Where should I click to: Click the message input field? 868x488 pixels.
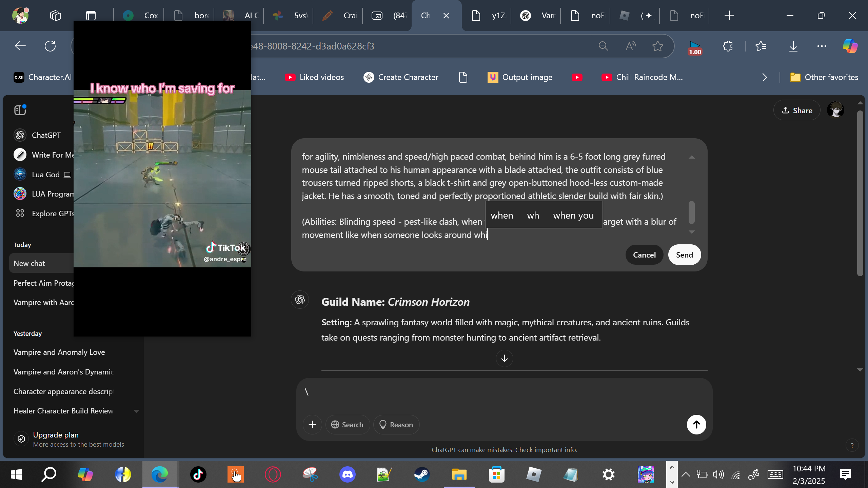504,393
